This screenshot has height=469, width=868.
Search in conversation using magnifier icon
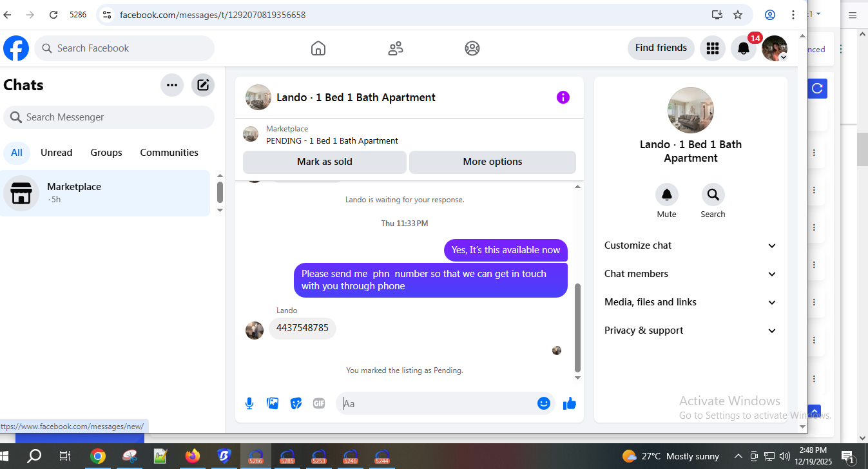pyautogui.click(x=713, y=195)
